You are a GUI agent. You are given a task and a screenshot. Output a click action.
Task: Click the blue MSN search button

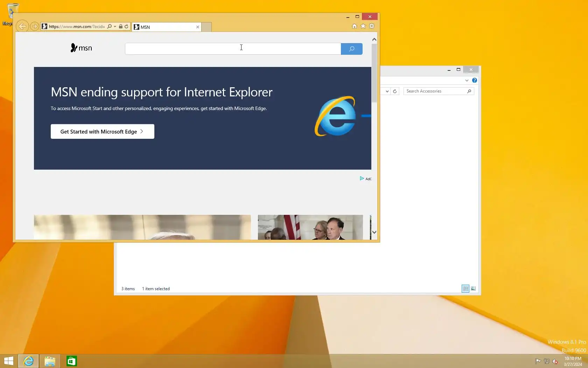[352, 49]
